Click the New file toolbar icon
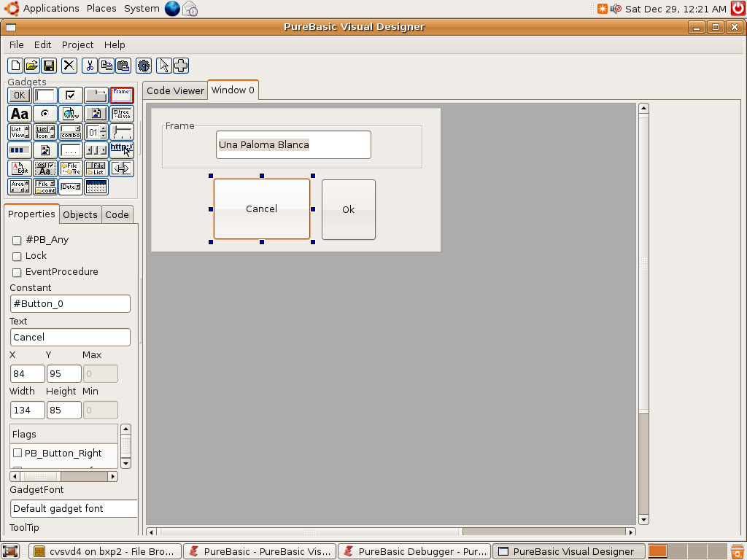This screenshot has height=560, width=747. point(15,66)
